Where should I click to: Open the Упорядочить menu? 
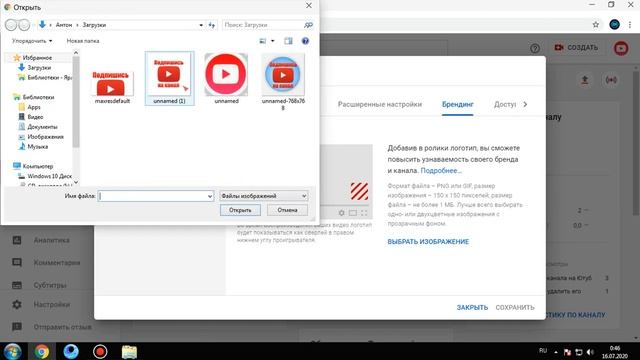click(32, 41)
